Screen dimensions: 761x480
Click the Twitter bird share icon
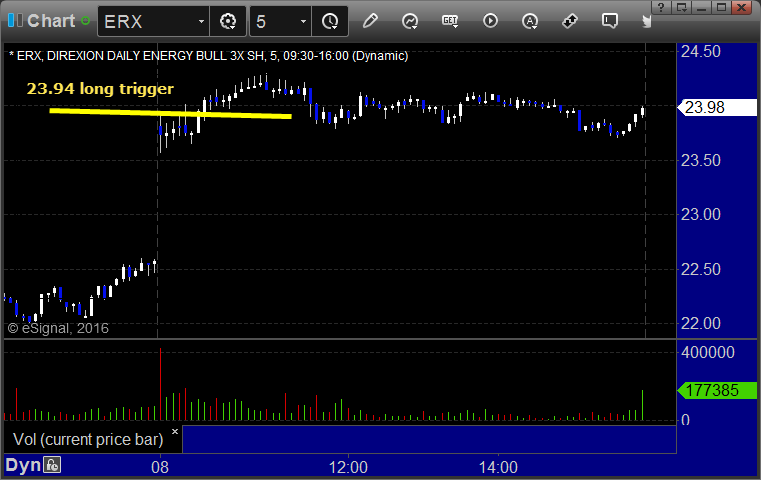[x=646, y=21]
